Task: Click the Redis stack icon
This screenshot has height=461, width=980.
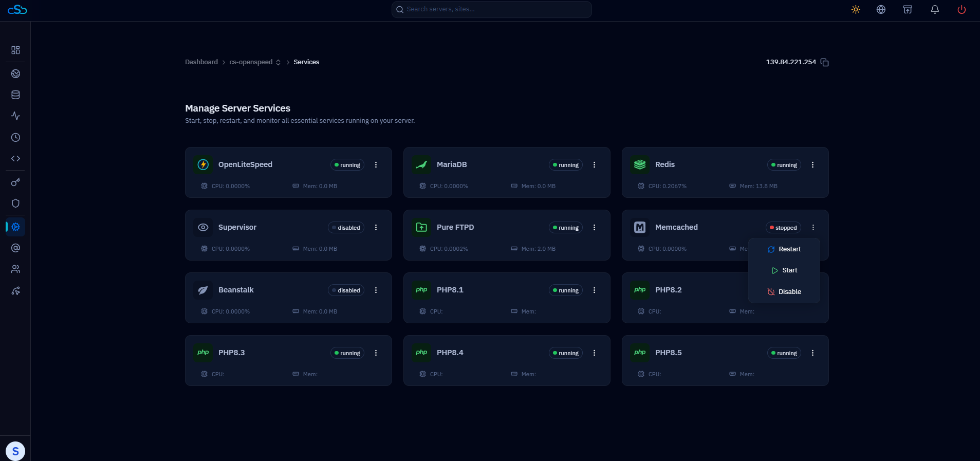Action: (x=640, y=164)
